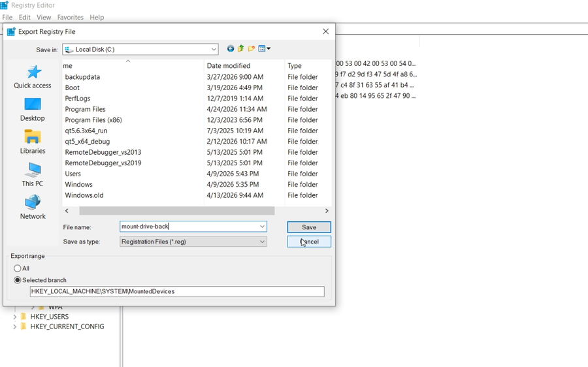This screenshot has height=367, width=588.
Task: Select the PerfLogs folder
Action: click(78, 98)
